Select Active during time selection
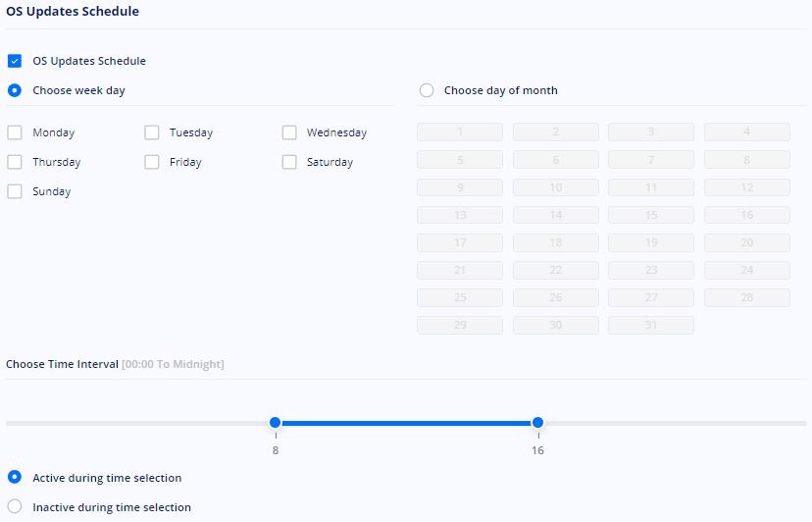The height and width of the screenshot is (522, 812). pos(15,477)
